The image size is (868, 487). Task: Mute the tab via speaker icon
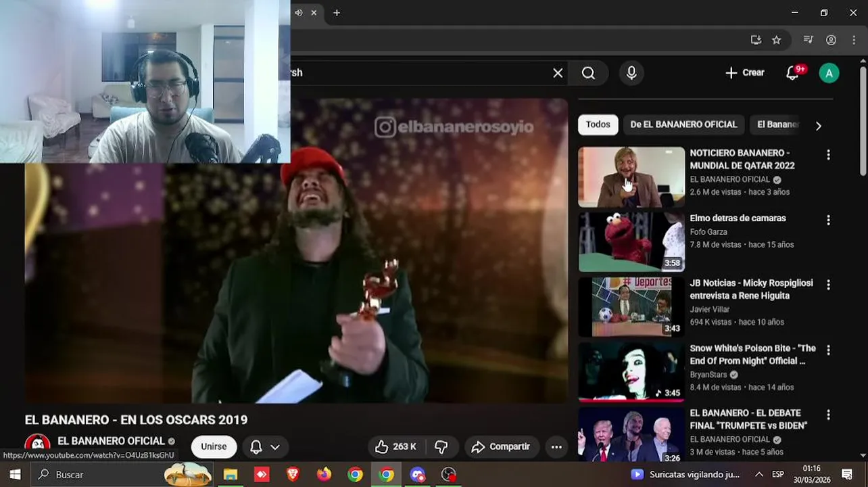pos(298,13)
